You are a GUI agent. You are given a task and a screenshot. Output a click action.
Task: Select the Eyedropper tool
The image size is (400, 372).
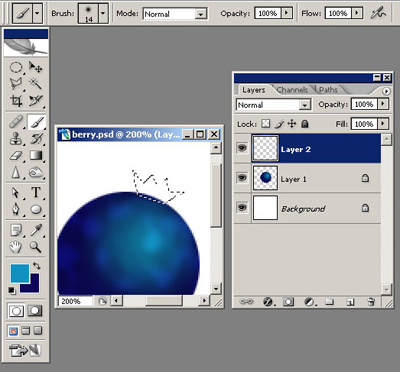coord(36,230)
